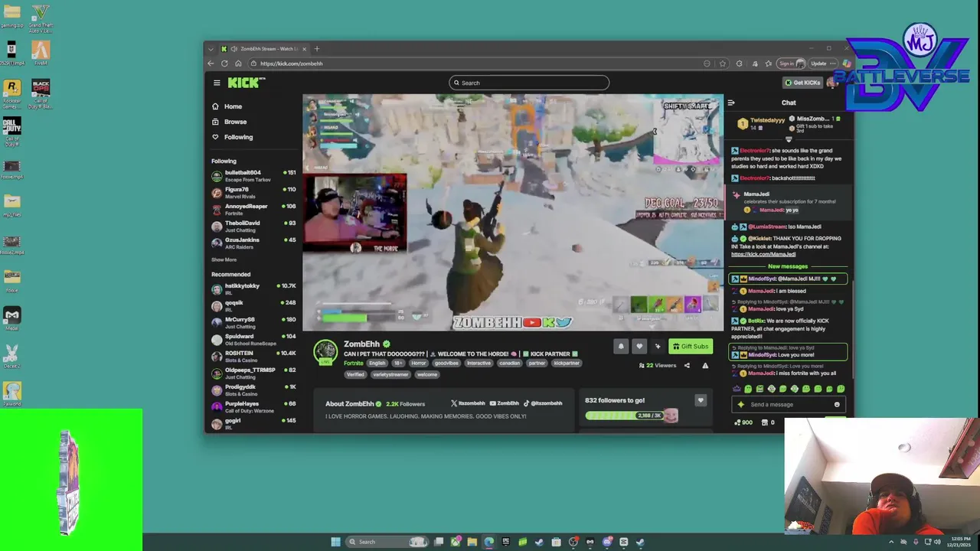
Task: Open tab list dropdown arrow
Action: [x=211, y=49]
